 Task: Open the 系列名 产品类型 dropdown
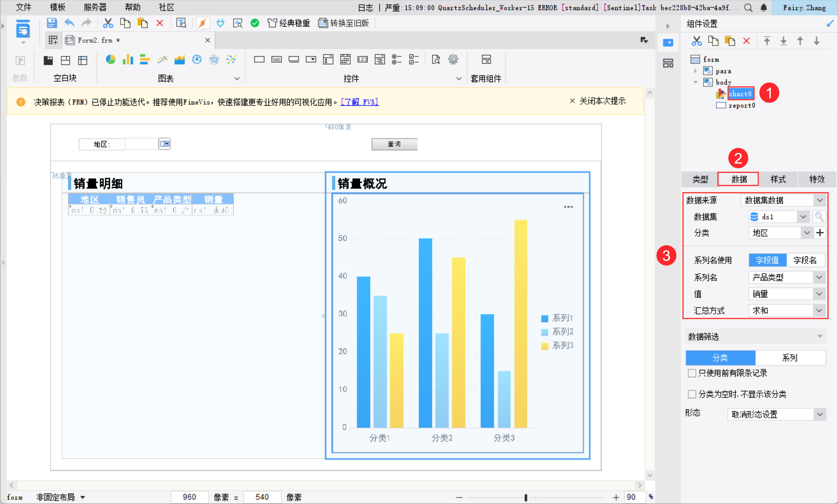click(x=819, y=277)
